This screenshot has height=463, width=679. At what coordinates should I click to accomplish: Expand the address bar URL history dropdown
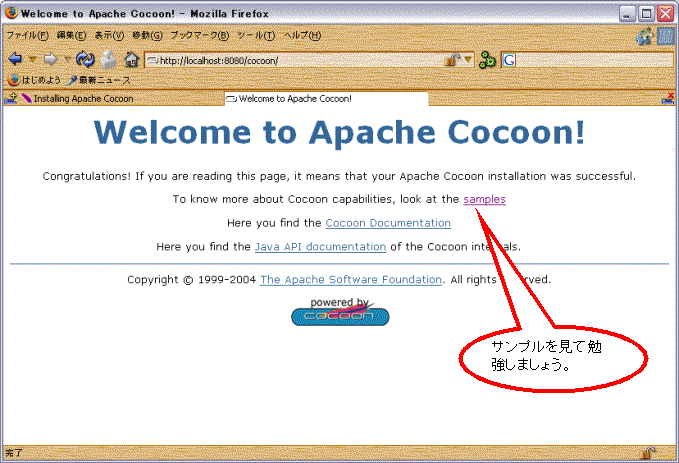pos(468,60)
